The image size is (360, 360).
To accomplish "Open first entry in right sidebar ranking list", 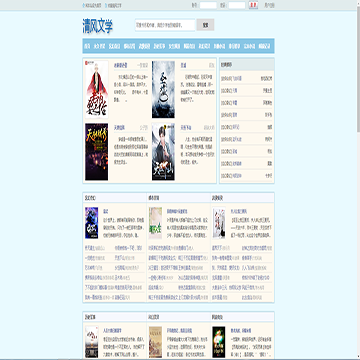I will click(247, 79).
